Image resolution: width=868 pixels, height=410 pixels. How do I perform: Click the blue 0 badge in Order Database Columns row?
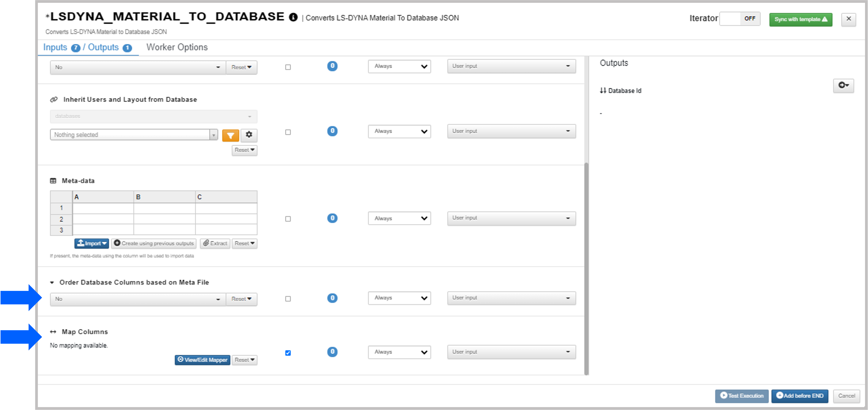(x=332, y=298)
